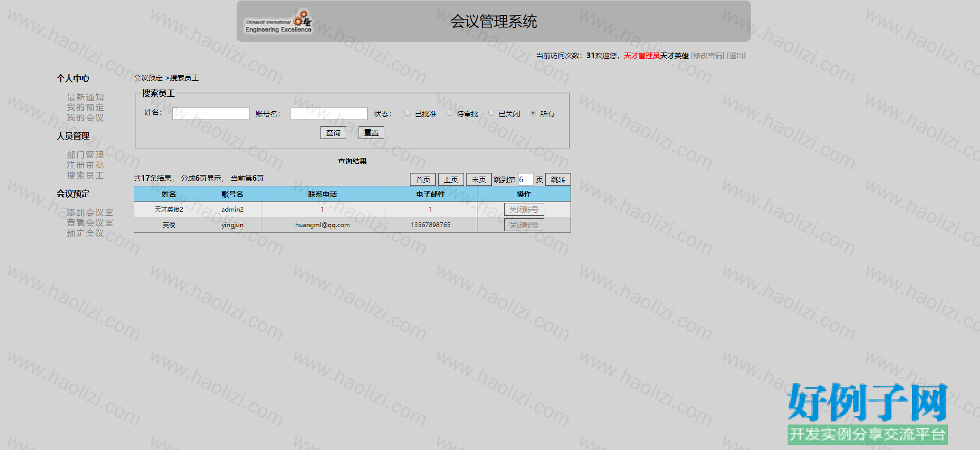
Task: Click the account cell admin2
Action: point(233,210)
